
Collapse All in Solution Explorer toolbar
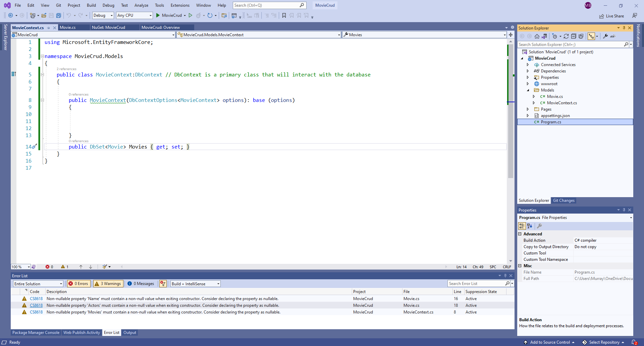[574, 36]
